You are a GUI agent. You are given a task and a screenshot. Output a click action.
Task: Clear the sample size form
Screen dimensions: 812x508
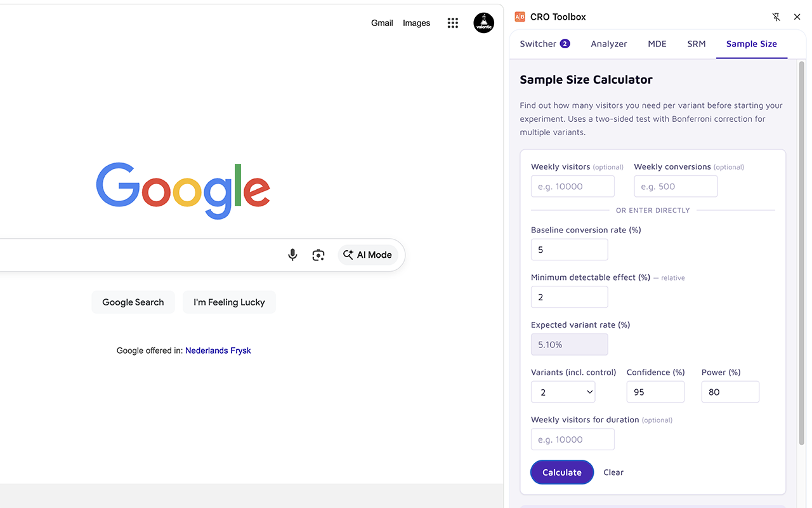[x=613, y=472]
